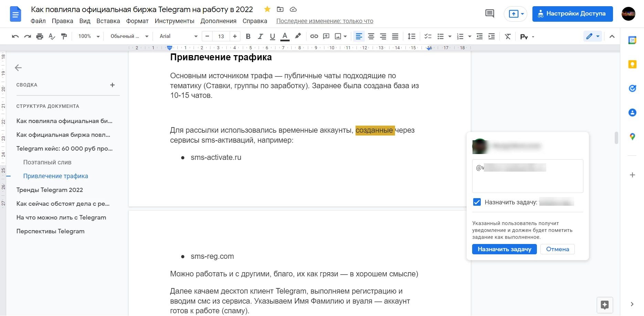This screenshot has width=644, height=316.
Task: Toggle underline formatting
Action: point(272,37)
